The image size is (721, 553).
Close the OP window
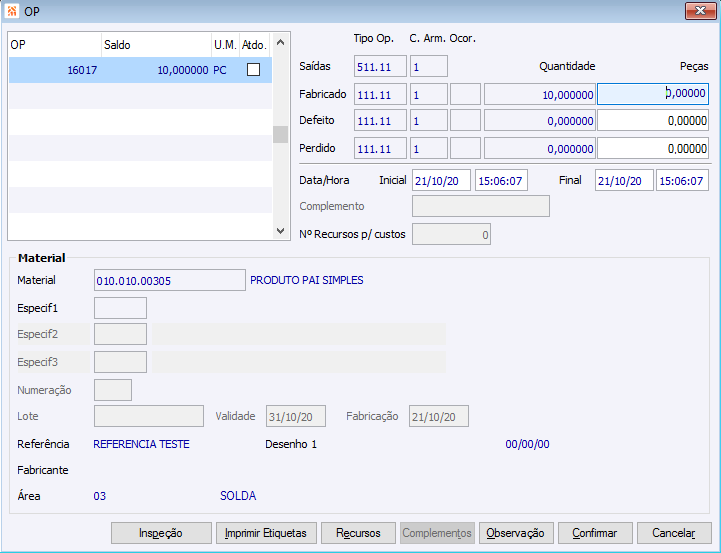(700, 11)
